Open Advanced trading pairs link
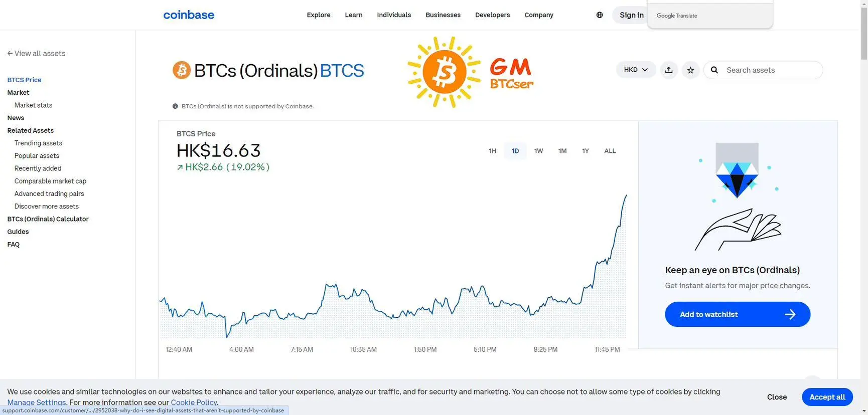Image resolution: width=868 pixels, height=415 pixels. tap(49, 194)
